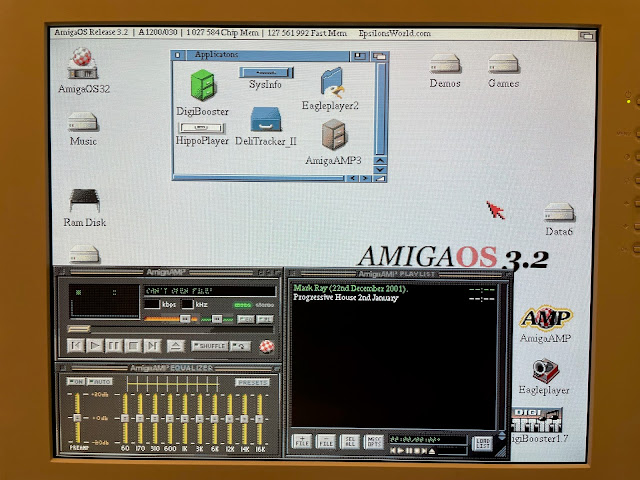Open the equalizer PRESETS menu
640x480 pixels.
pos(253,382)
